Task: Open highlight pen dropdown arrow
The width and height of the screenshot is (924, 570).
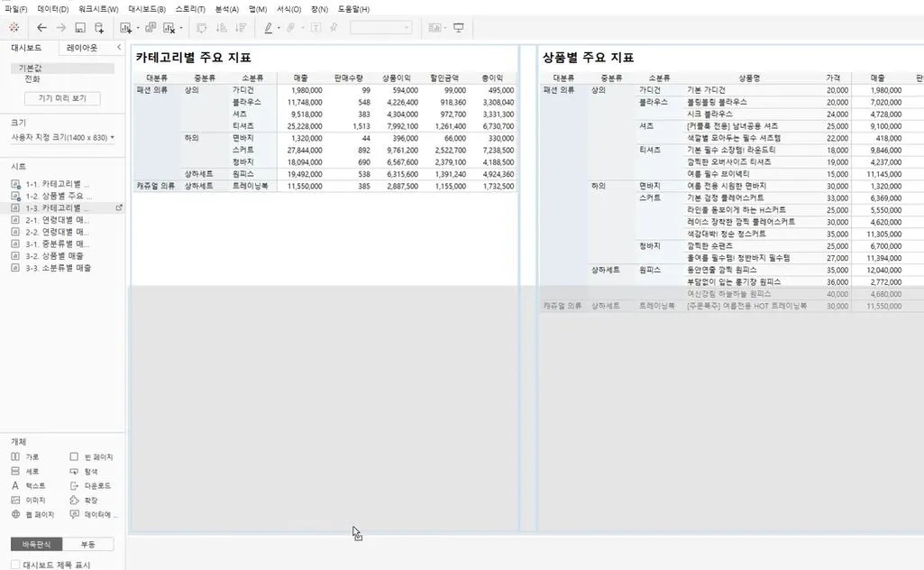Action: click(279, 28)
